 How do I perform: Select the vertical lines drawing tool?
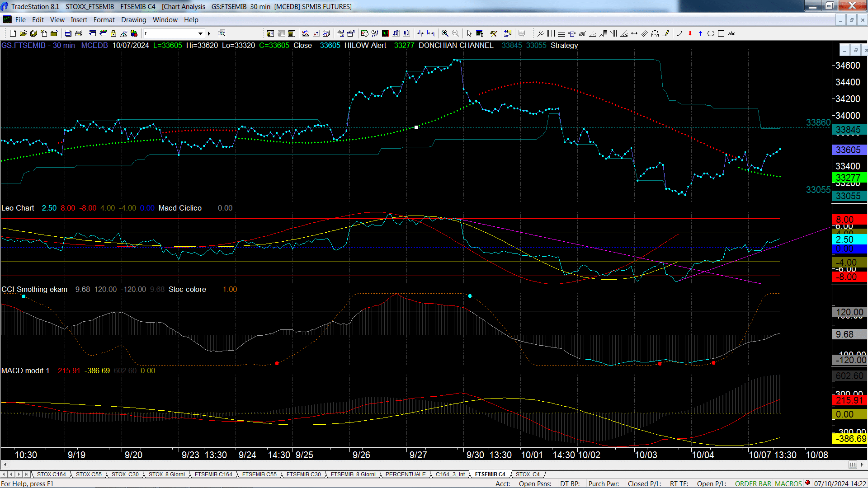pyautogui.click(x=551, y=33)
